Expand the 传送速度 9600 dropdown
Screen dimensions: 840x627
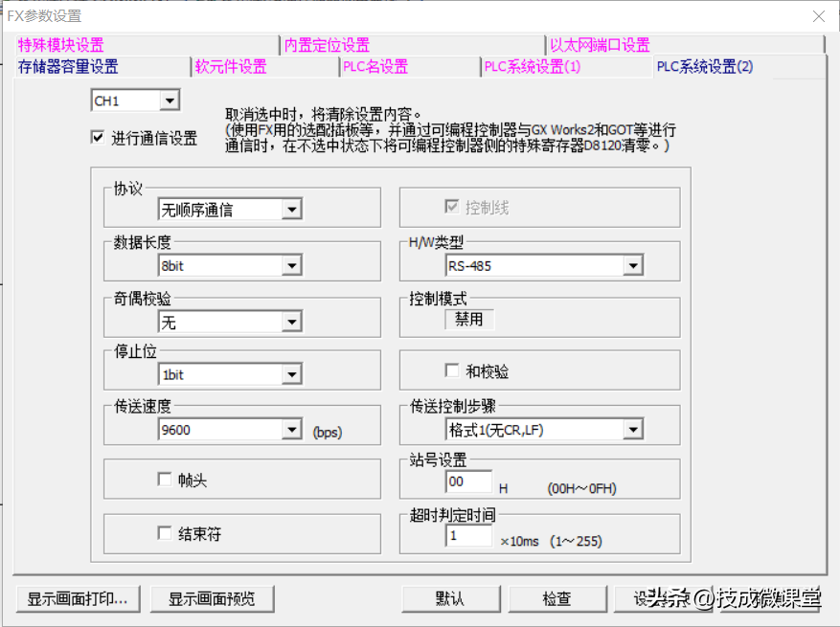tap(291, 431)
